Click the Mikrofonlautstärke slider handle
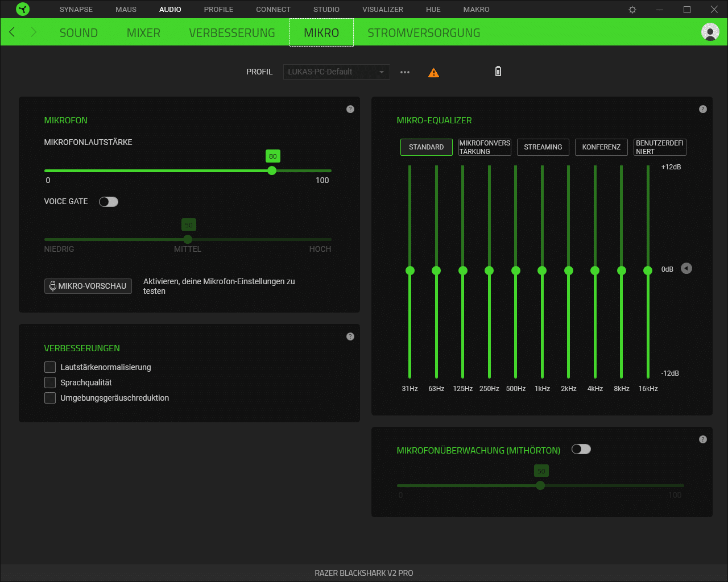This screenshot has width=728, height=582. [272, 171]
